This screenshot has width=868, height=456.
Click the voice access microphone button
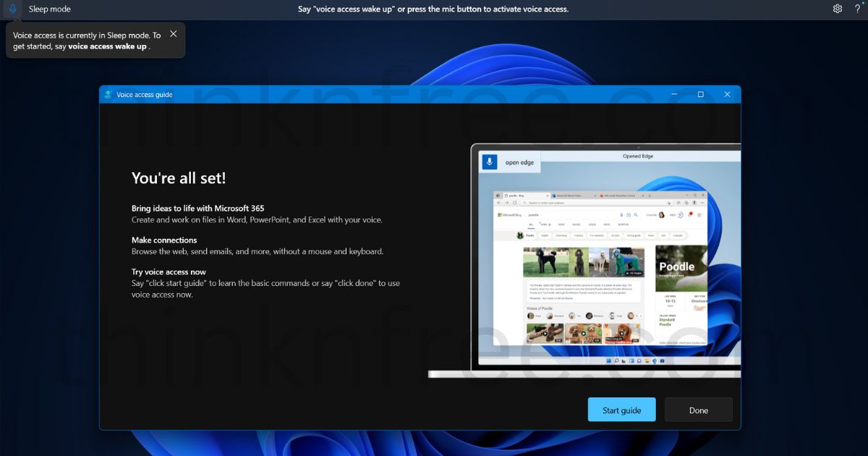pyautogui.click(x=12, y=9)
